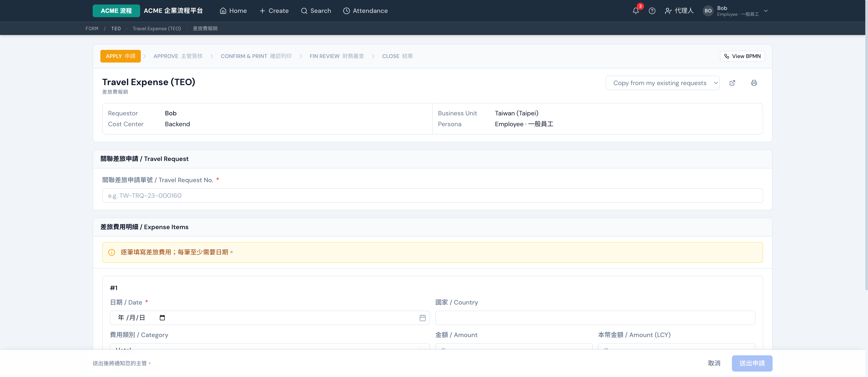Click the 送出後將通知您的主管 footer note
The image size is (868, 377).
[x=122, y=363]
